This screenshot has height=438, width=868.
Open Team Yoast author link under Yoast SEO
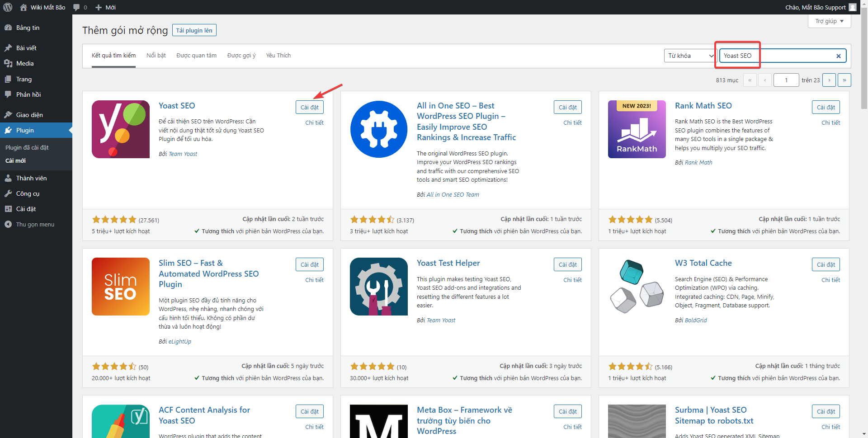click(183, 154)
